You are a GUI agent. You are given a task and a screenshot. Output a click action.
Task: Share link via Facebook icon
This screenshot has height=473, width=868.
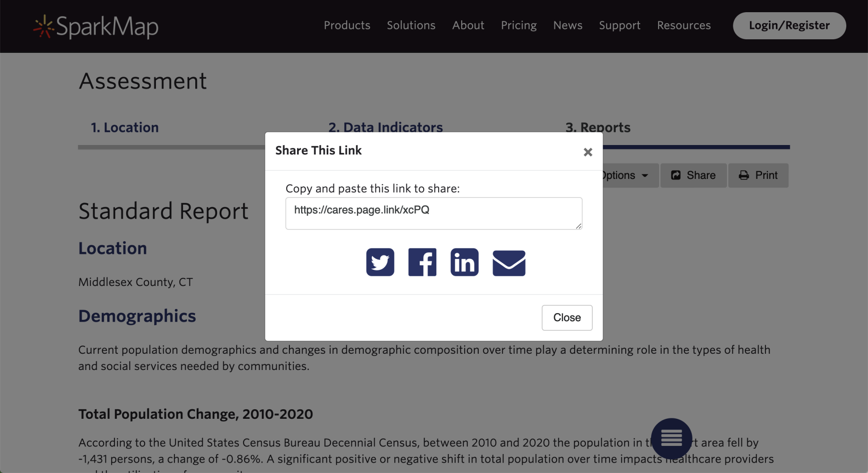422,262
